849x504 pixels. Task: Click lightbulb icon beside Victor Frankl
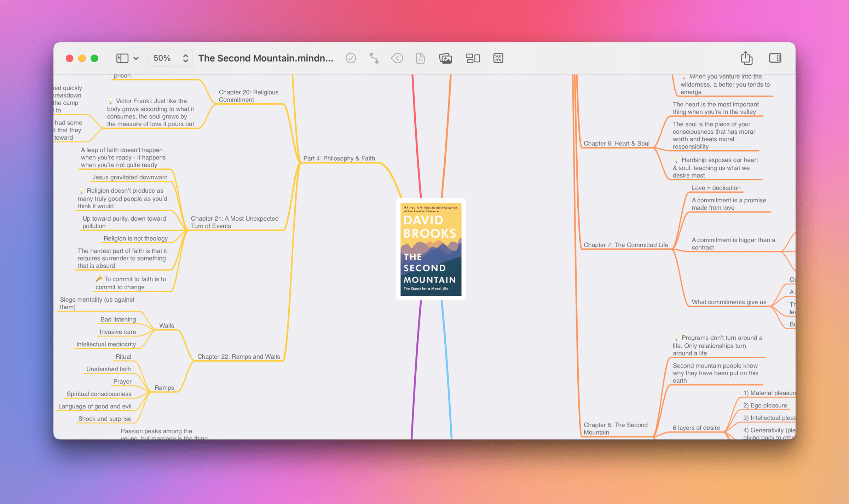tap(110, 101)
